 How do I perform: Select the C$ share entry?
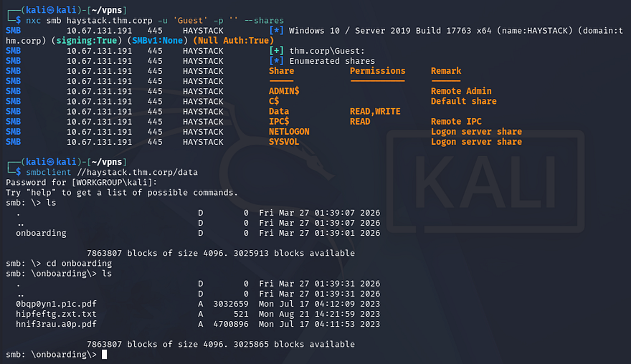[x=274, y=101]
